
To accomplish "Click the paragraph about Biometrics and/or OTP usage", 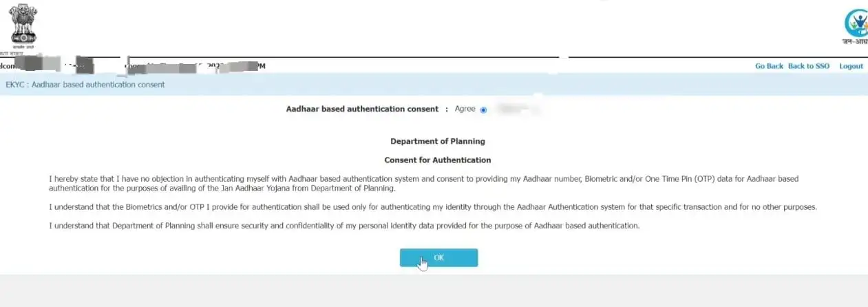I will 432,207.
